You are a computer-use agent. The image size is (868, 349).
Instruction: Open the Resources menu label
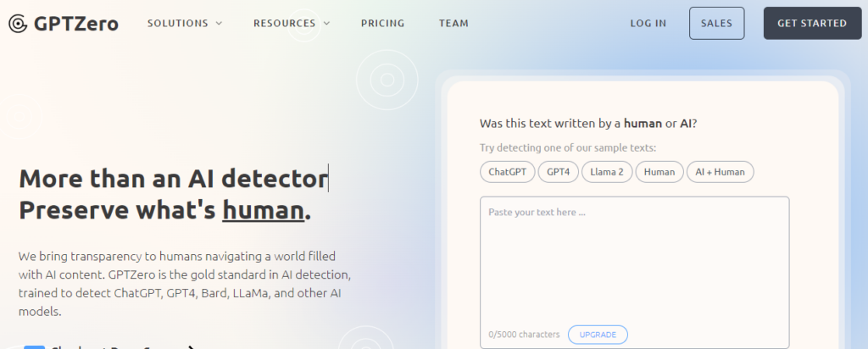[285, 23]
